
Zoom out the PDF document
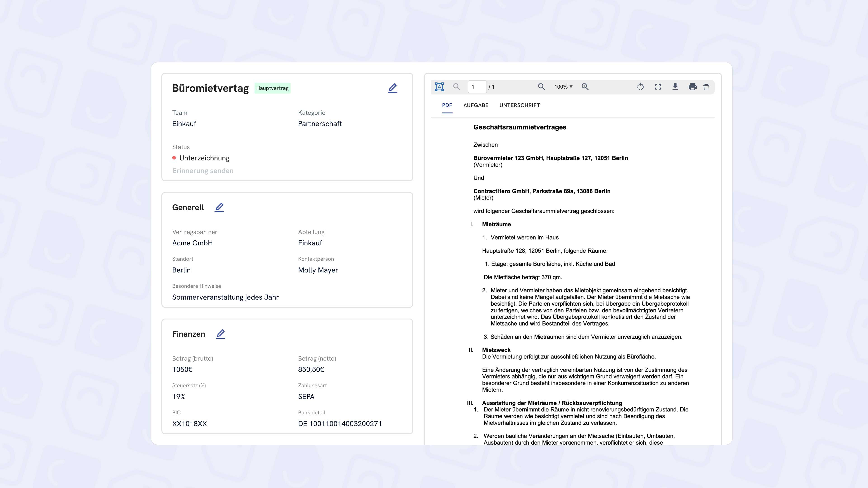541,87
